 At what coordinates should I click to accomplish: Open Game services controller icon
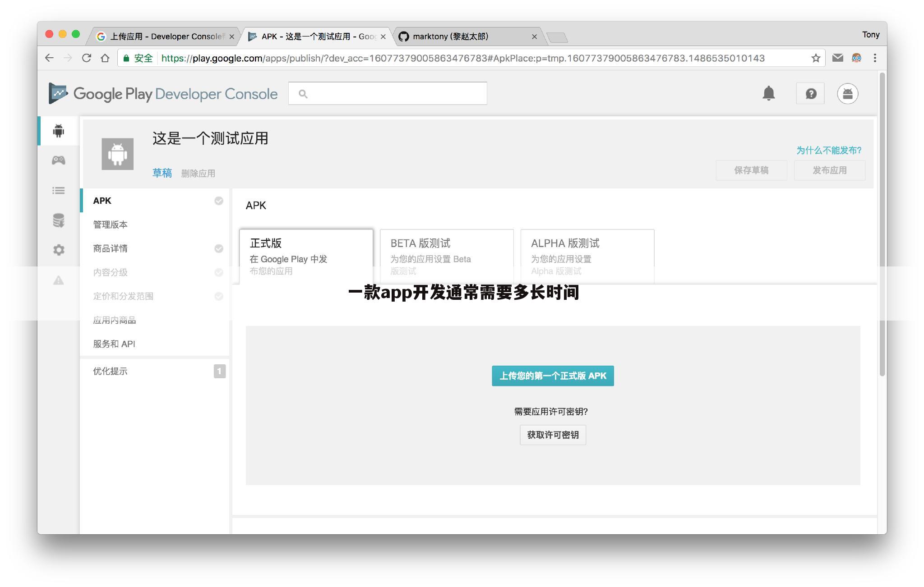point(59,160)
